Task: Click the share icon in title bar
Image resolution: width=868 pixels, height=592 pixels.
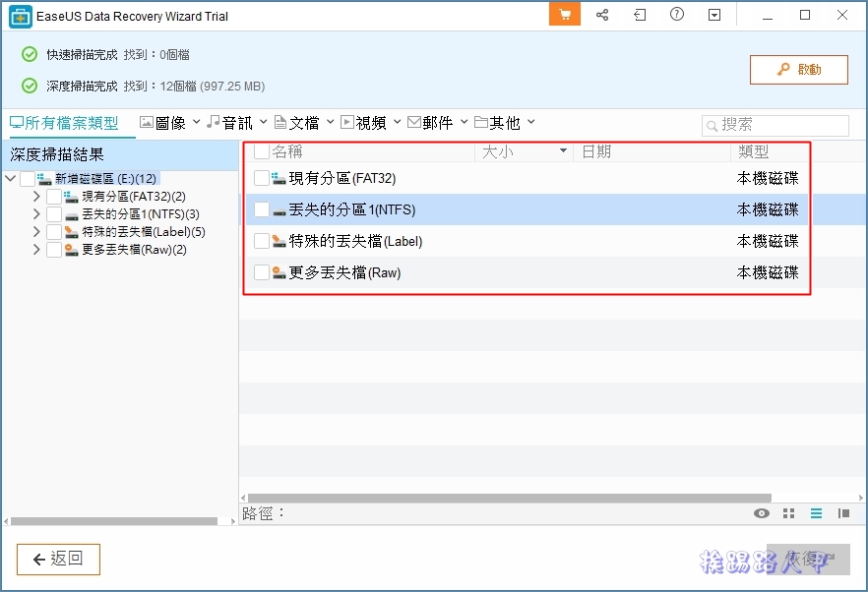Action: click(602, 15)
